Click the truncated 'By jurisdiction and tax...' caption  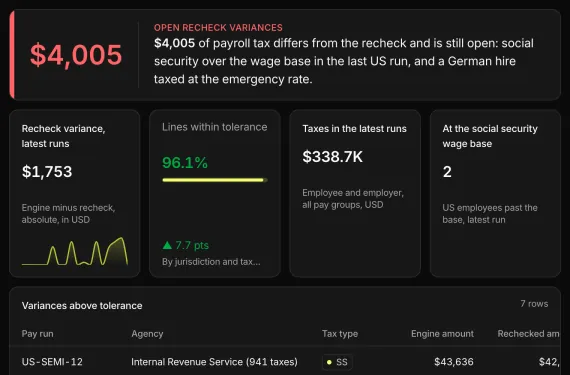point(211,262)
